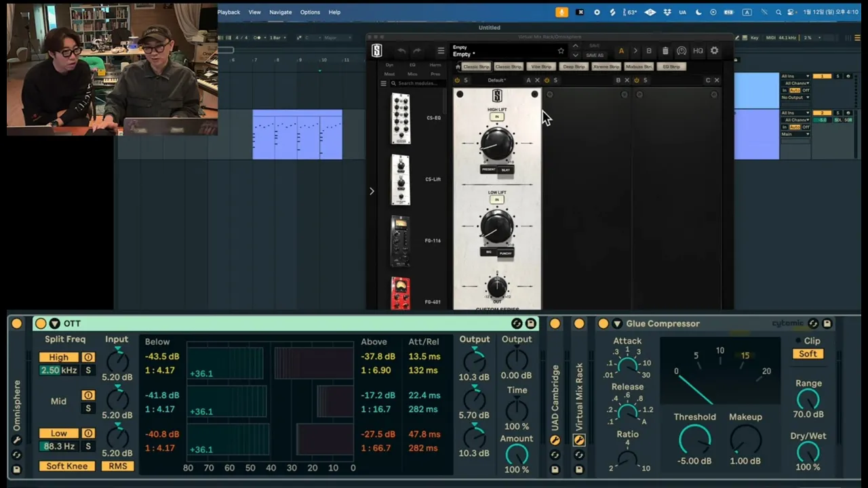Collapse the OTT device triangle
Screen dimensions: 868x488
54,324
